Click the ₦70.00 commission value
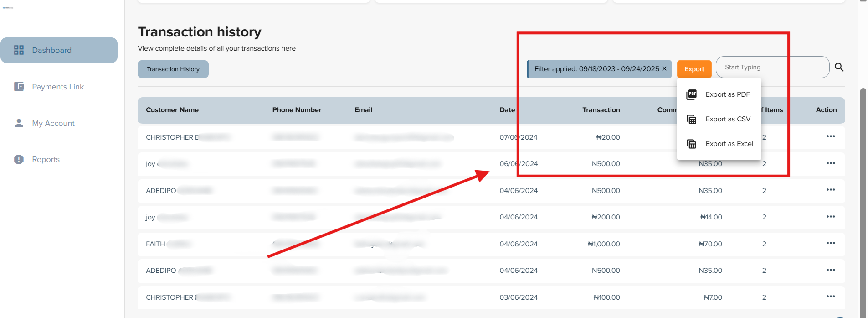The width and height of the screenshot is (868, 318). (710, 244)
